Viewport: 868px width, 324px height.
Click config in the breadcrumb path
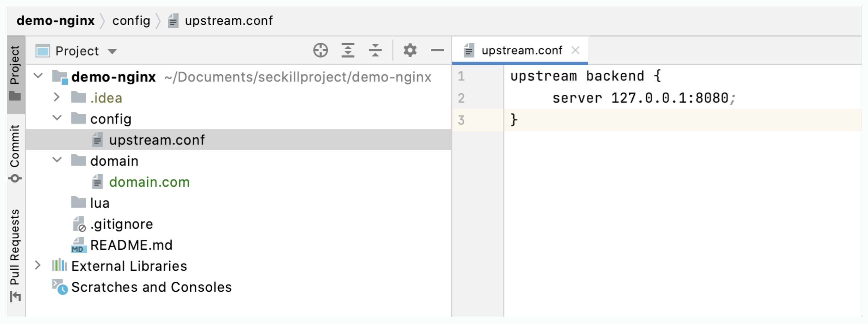point(131,21)
